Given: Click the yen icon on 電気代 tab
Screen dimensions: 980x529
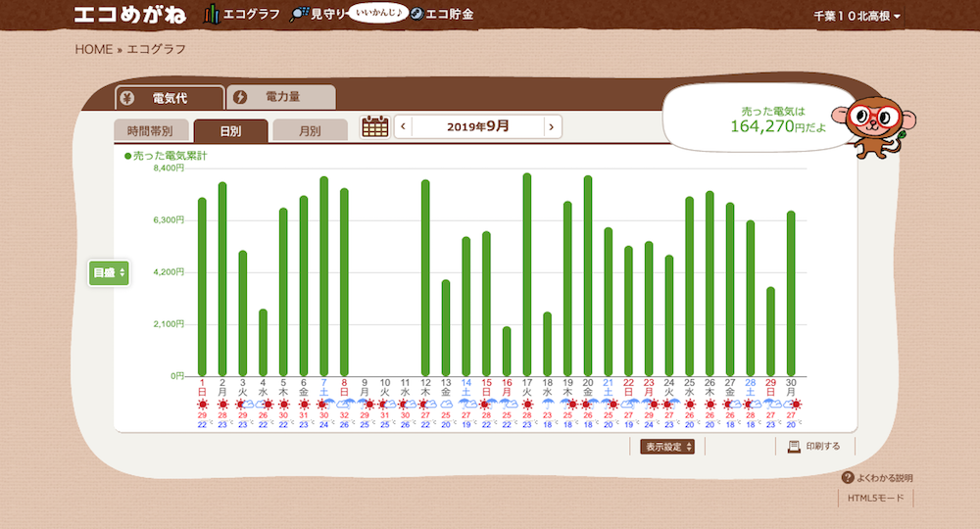Looking at the screenshot, I should (x=126, y=98).
